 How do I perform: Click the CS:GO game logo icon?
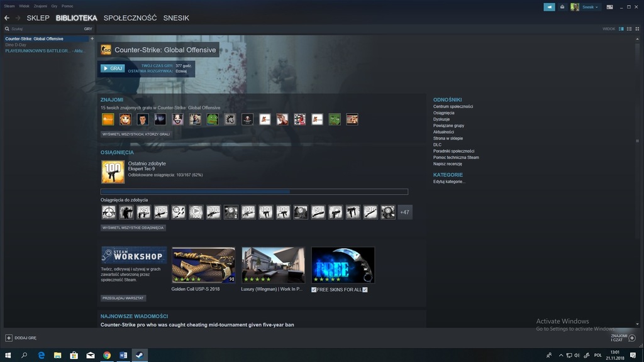[106, 50]
